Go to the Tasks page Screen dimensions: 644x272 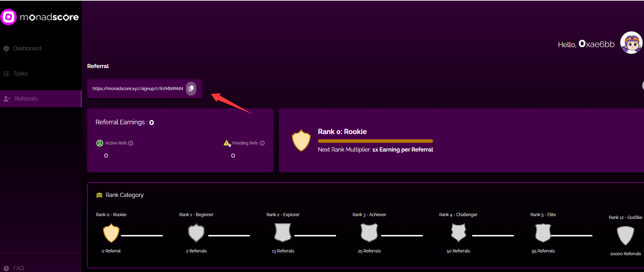(20, 73)
